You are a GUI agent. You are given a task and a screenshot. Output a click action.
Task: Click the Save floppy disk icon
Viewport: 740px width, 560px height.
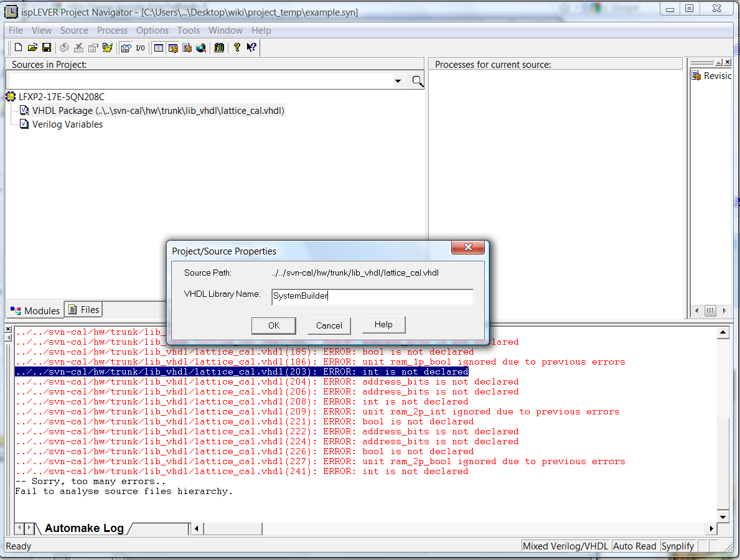[x=47, y=47]
